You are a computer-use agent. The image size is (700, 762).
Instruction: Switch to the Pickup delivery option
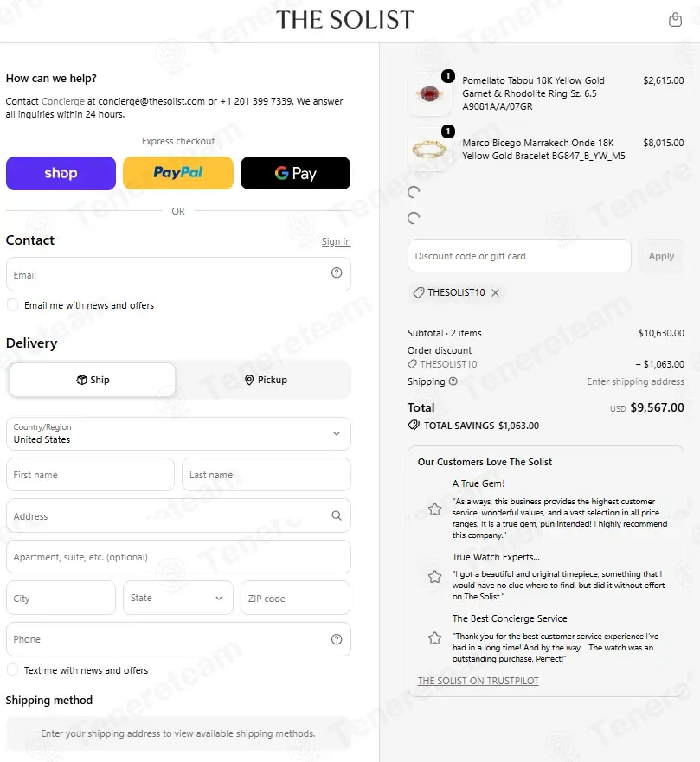[x=266, y=380]
